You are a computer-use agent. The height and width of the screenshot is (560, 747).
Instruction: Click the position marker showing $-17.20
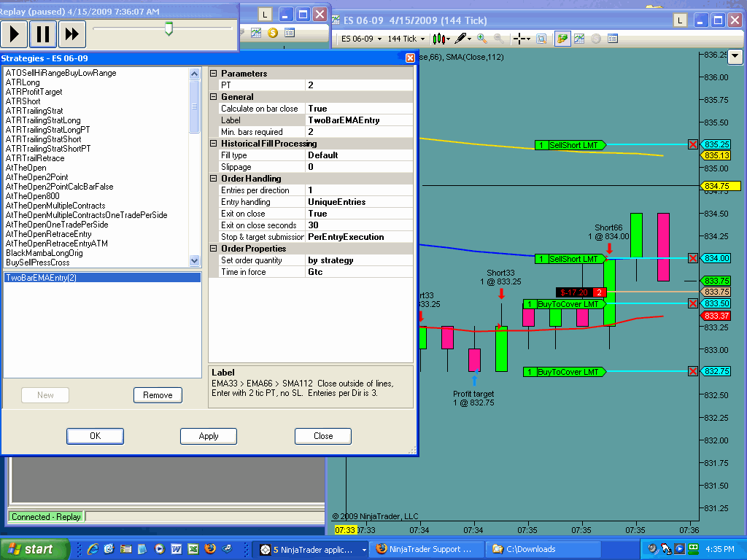(x=581, y=292)
